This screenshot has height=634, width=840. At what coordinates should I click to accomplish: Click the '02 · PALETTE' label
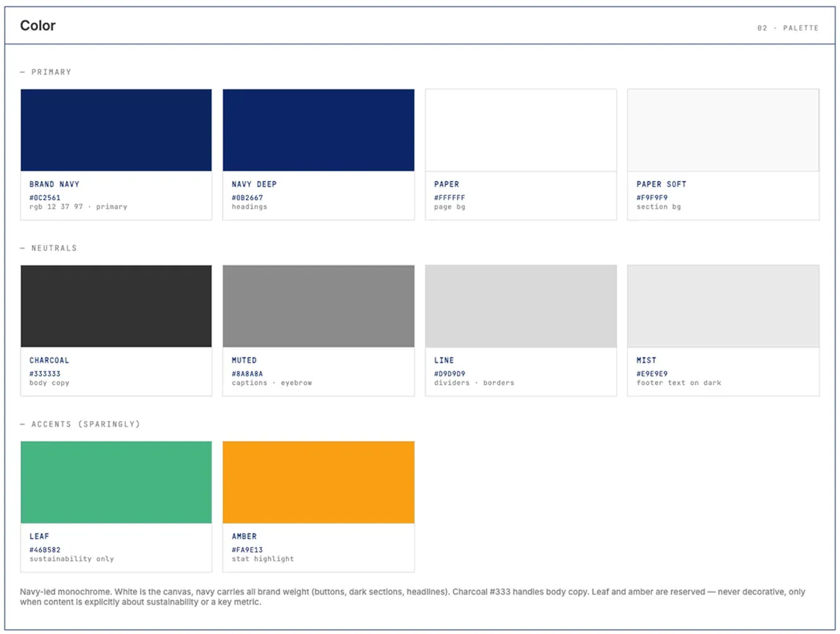pos(787,28)
